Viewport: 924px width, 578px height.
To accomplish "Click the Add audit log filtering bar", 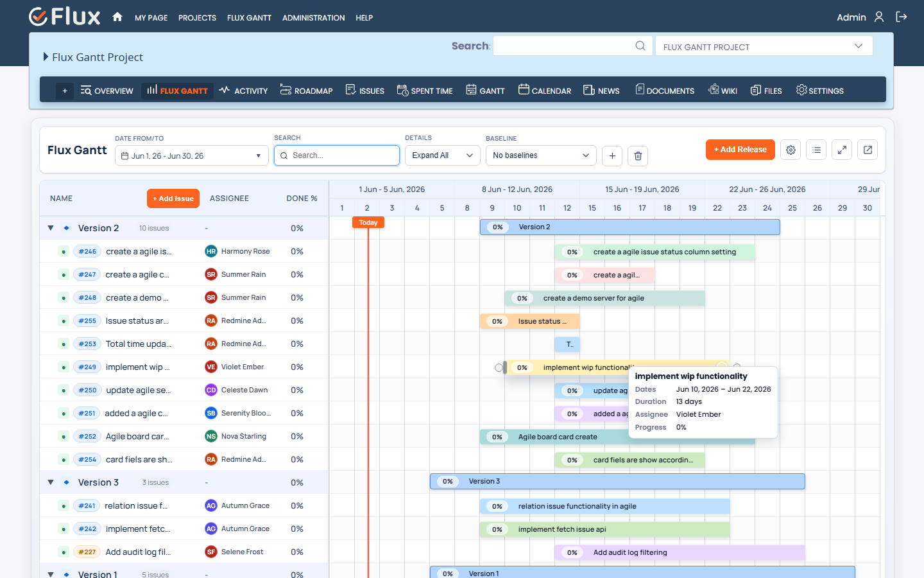I will (x=680, y=552).
